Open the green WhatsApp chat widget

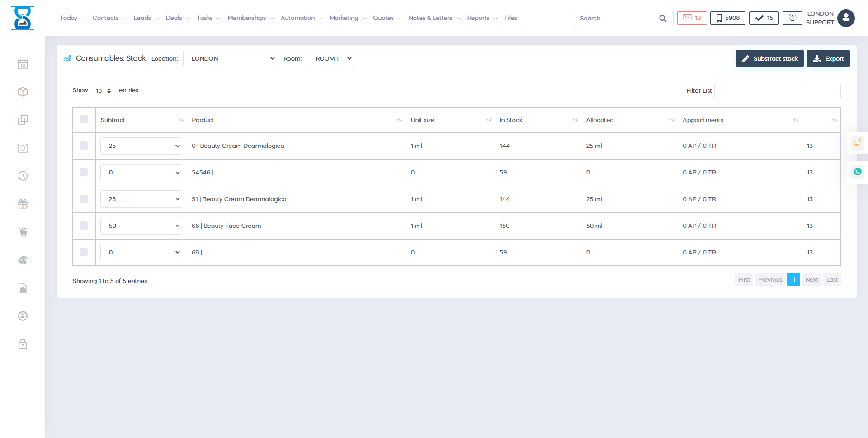click(x=857, y=172)
